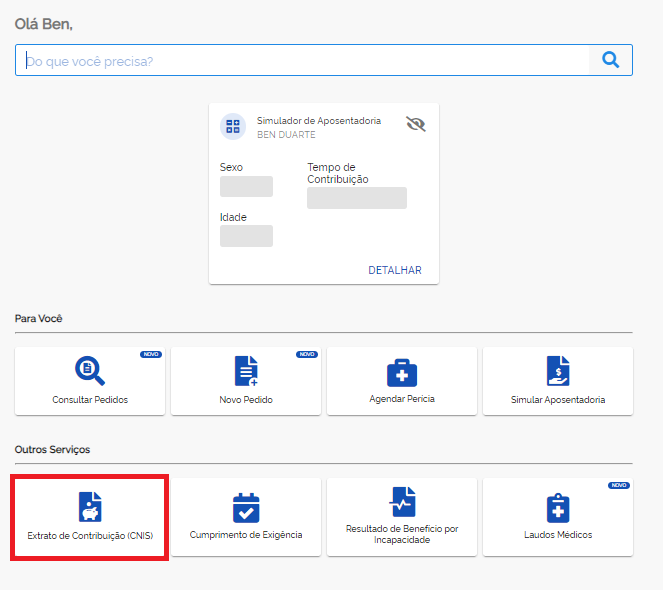Click the NOVO badge on Consultar Pedidos
The height and width of the screenshot is (590, 663).
(x=151, y=354)
